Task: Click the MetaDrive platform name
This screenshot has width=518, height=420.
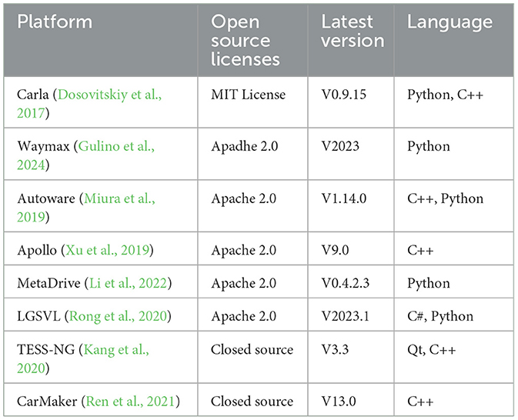Action: (x=49, y=283)
